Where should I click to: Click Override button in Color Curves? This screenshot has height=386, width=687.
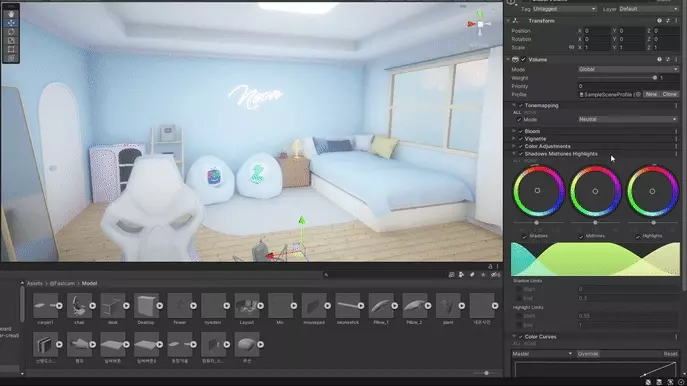588,354
